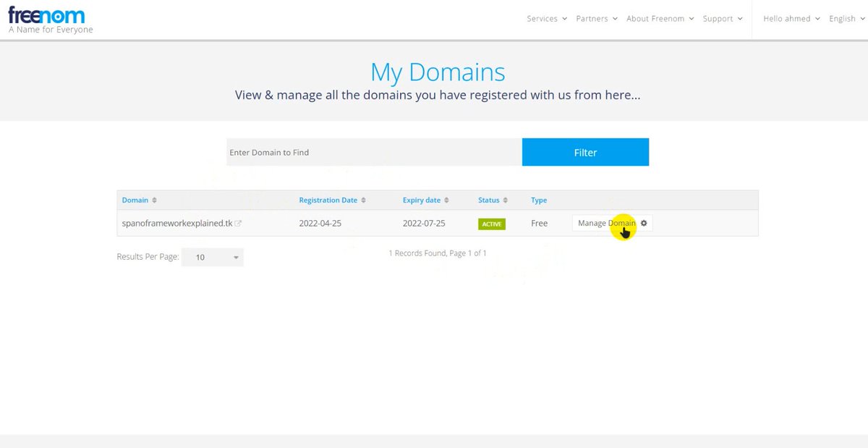Screen dimensions: 868x448
Task: Open the Services menu
Action: (x=547, y=19)
